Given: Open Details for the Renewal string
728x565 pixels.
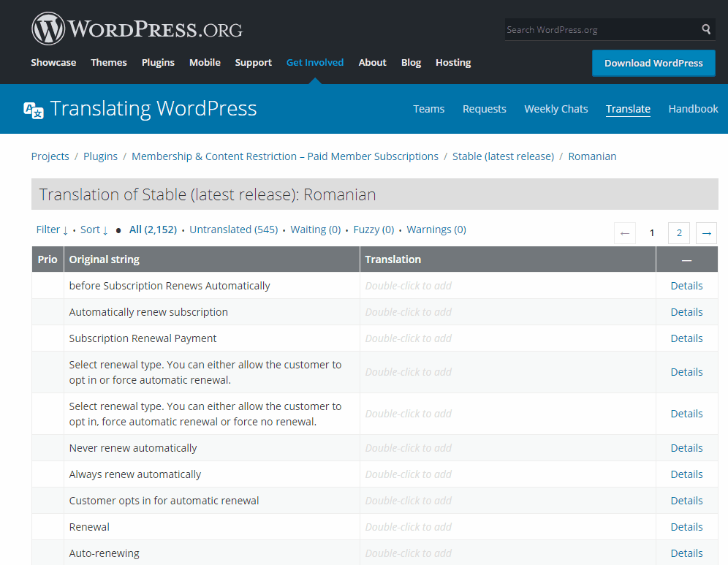Looking at the screenshot, I should tap(686, 527).
